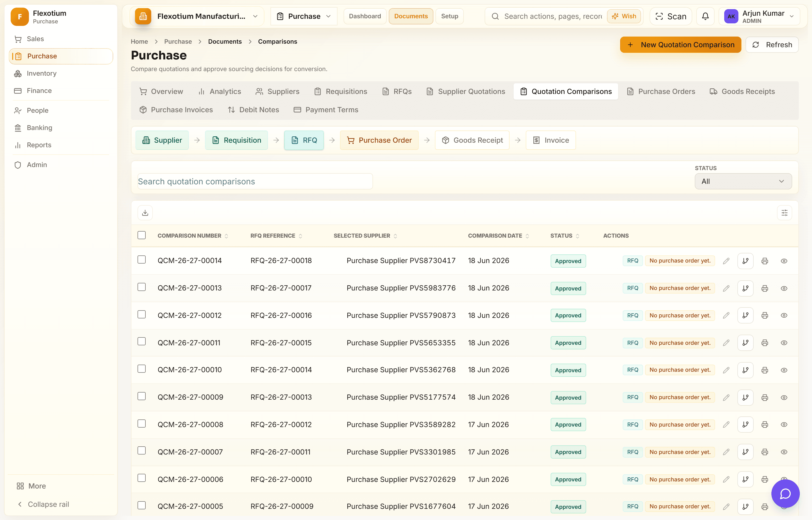
Task: Open the Payment Terms tab
Action: (326, 110)
